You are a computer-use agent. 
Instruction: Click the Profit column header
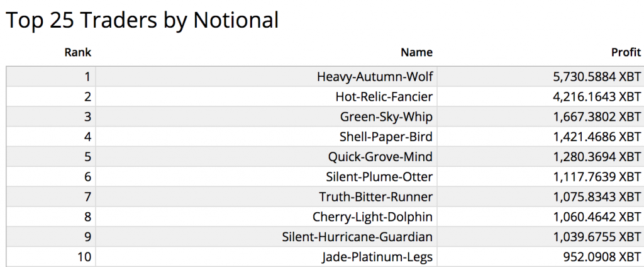[626, 53]
